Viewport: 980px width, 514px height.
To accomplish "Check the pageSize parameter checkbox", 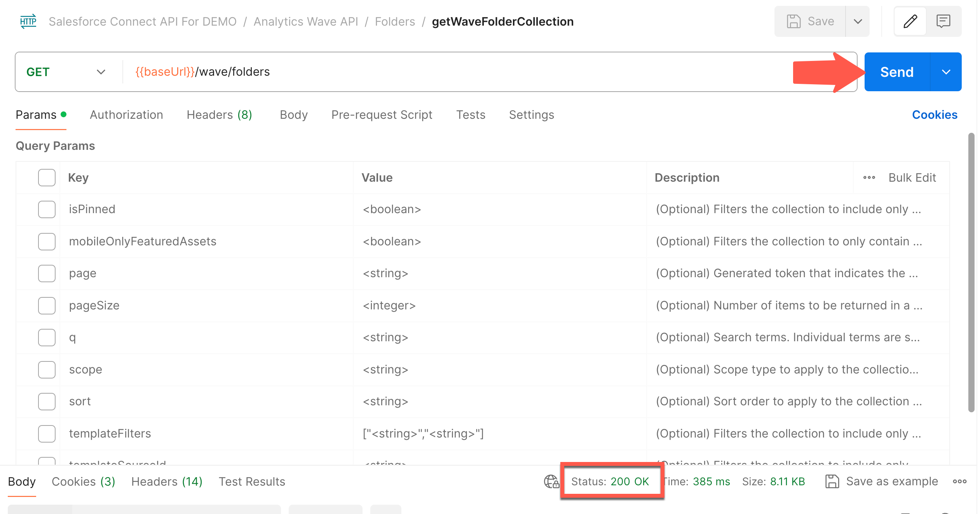I will pyautogui.click(x=47, y=306).
